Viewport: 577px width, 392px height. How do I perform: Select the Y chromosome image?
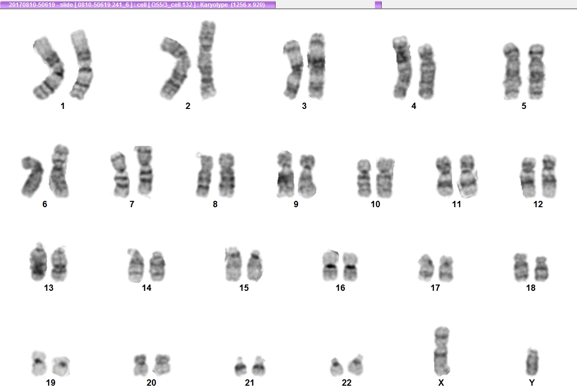pos(531,361)
